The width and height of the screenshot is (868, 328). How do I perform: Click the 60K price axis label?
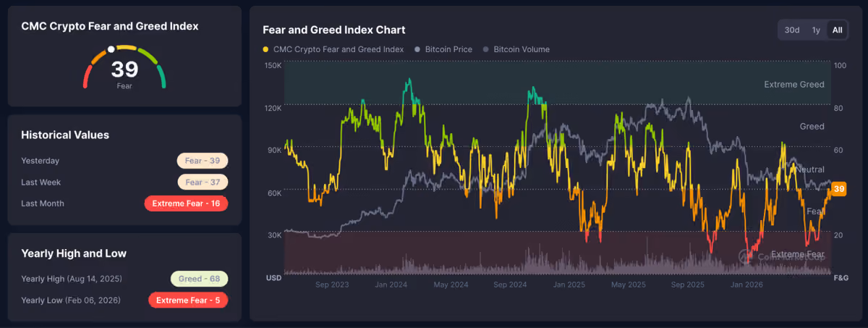click(x=275, y=193)
